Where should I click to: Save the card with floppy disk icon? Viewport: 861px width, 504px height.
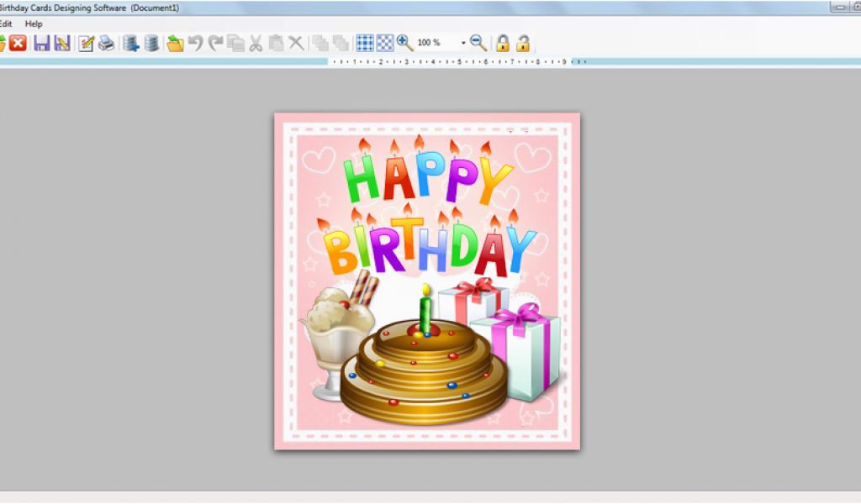click(41, 43)
